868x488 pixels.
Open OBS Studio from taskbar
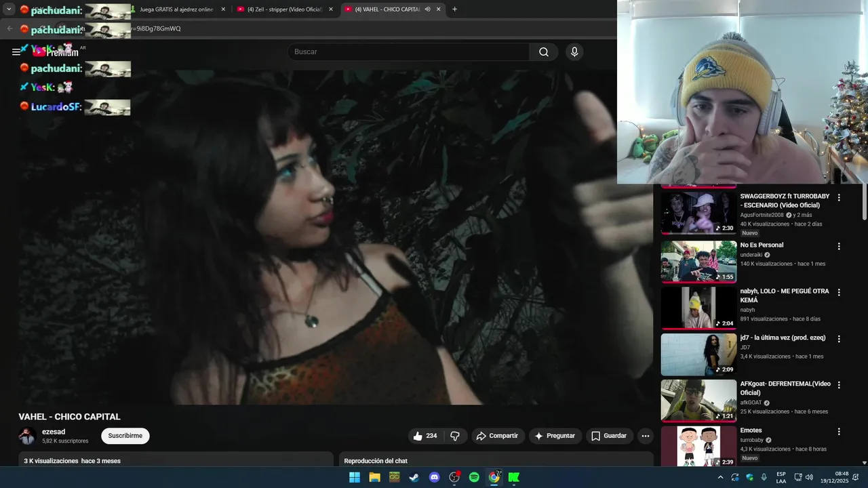click(454, 477)
